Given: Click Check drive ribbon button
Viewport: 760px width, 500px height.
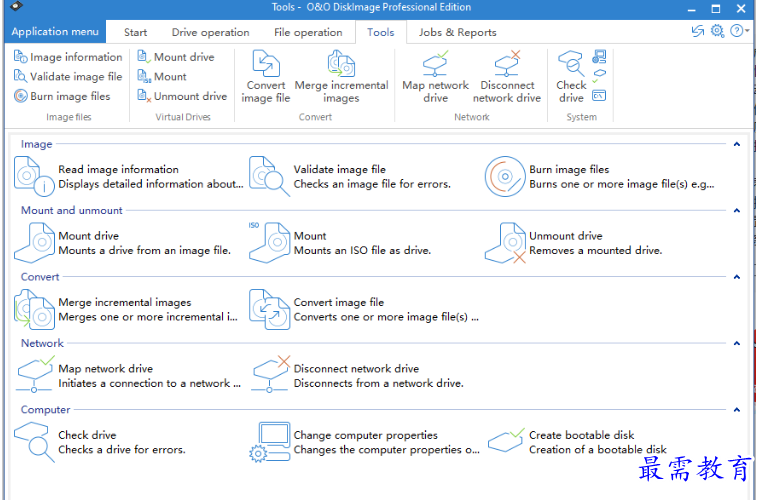Looking at the screenshot, I should pos(571,77).
